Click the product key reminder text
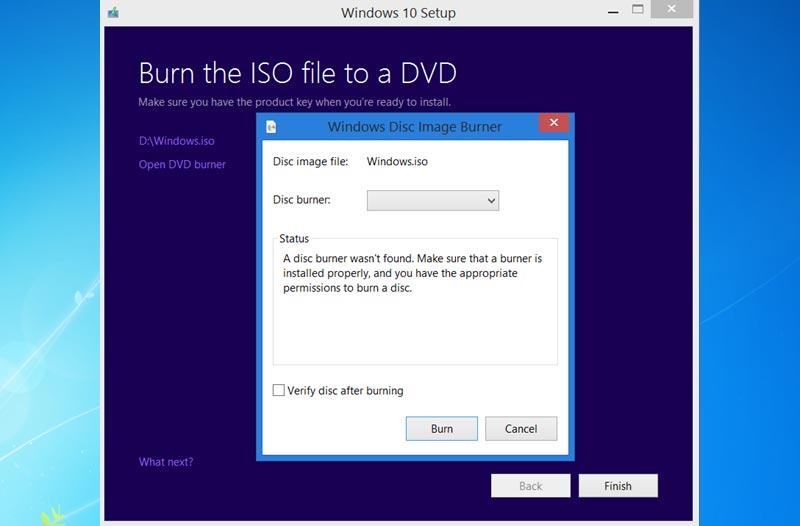Image resolution: width=800 pixels, height=526 pixels. click(294, 102)
